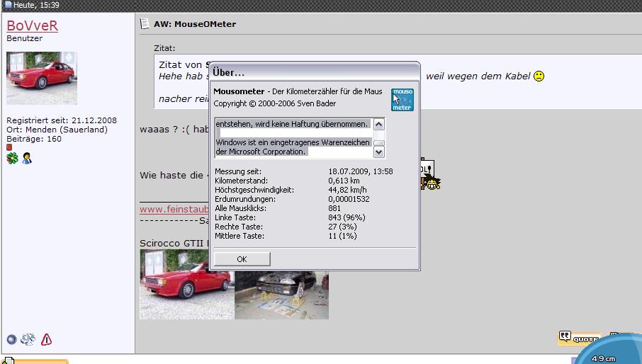Click the Mousometer logo icon in dialog
642x364 pixels.
click(x=402, y=99)
